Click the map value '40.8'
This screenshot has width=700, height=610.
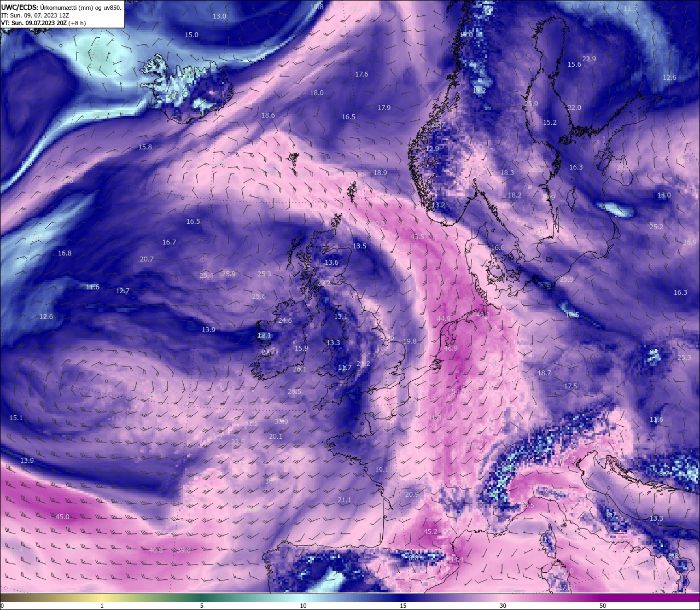pos(156,550)
